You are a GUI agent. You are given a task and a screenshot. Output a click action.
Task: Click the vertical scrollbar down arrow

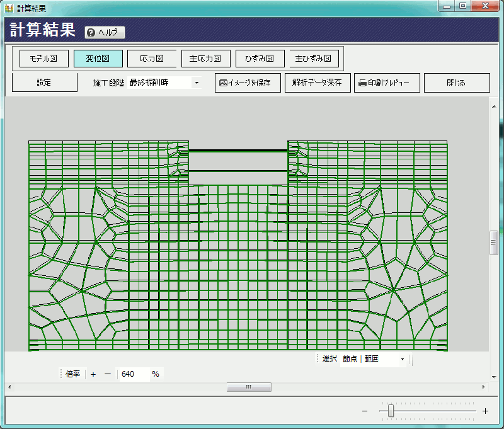click(x=494, y=377)
